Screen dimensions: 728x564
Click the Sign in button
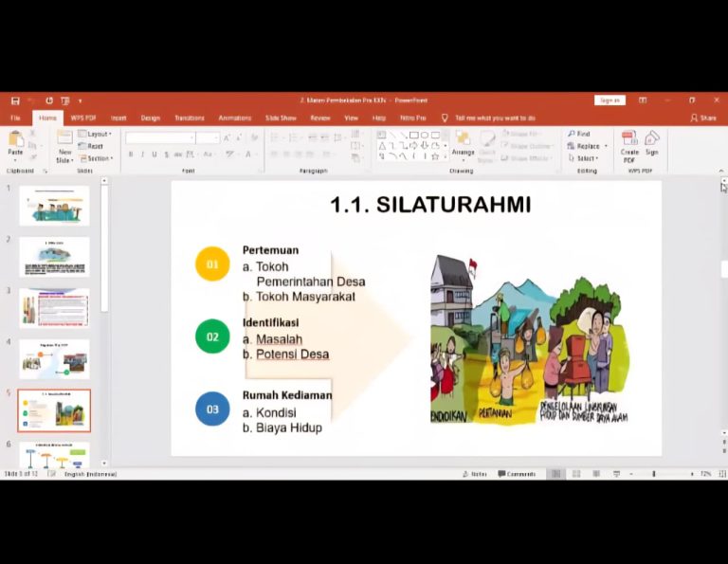(x=610, y=100)
